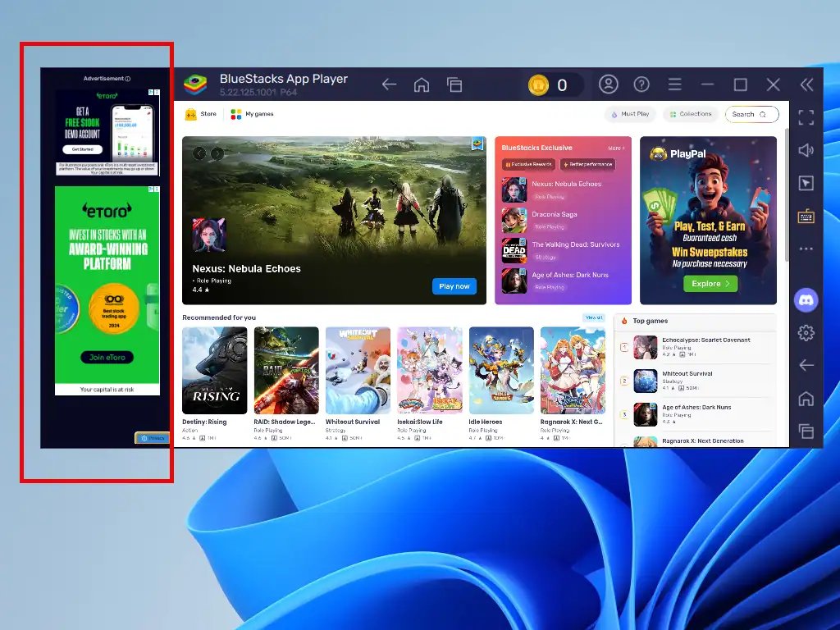The image size is (840, 630).
Task: Toggle fullscreen mode from the sidebar
Action: point(806,117)
